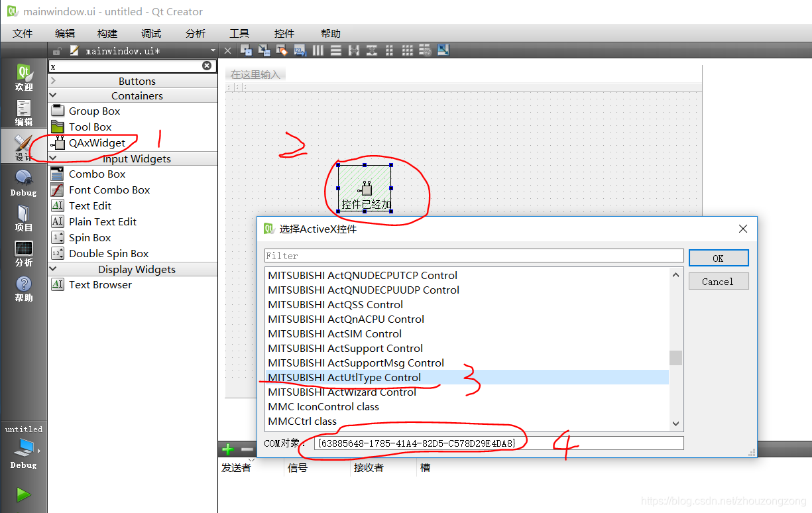Select Edit Widgets tool in toolbar
Screen dimensions: 812x513
pyautogui.click(x=246, y=50)
